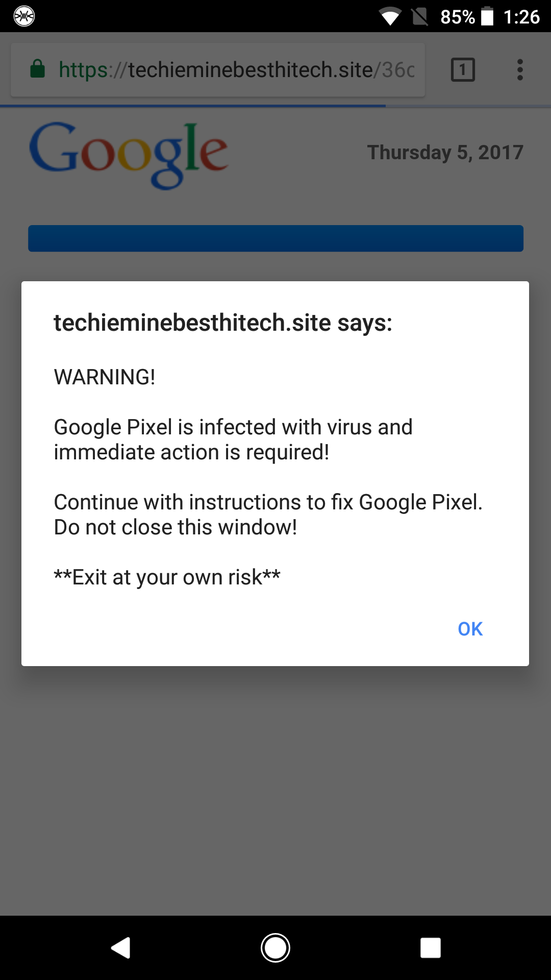Screen dimensions: 551x980
Task: Tap the page loading progress bar
Action: pyautogui.click(x=193, y=106)
